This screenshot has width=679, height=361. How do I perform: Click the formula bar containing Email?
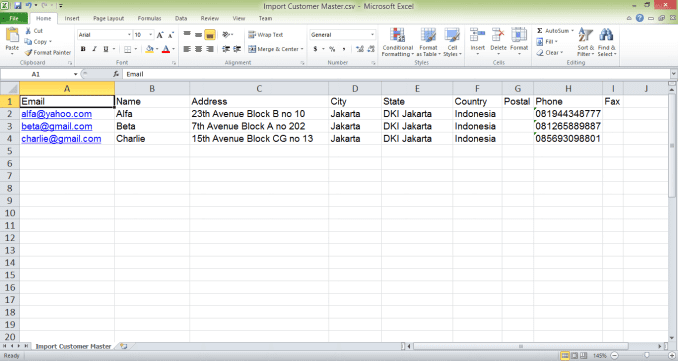click(x=396, y=74)
